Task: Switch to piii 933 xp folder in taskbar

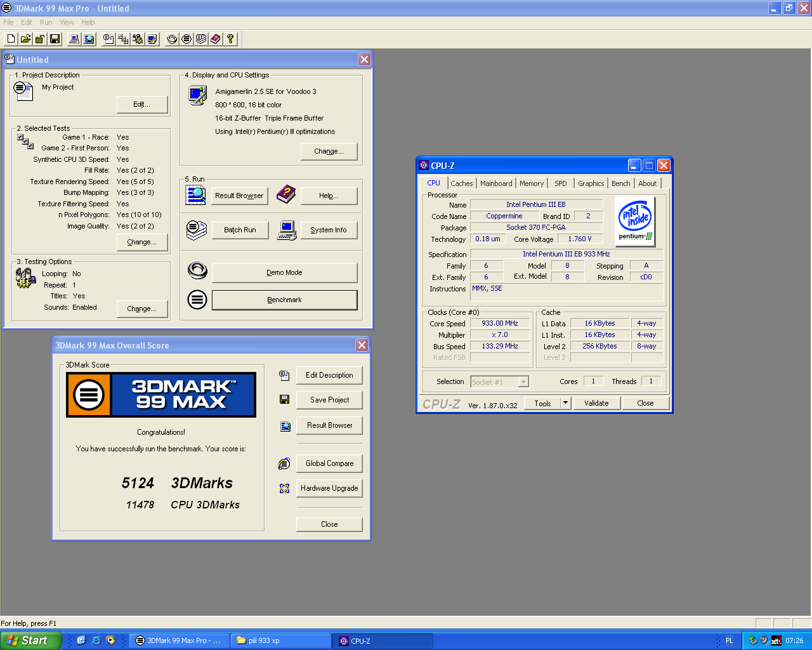Action: tap(281, 640)
